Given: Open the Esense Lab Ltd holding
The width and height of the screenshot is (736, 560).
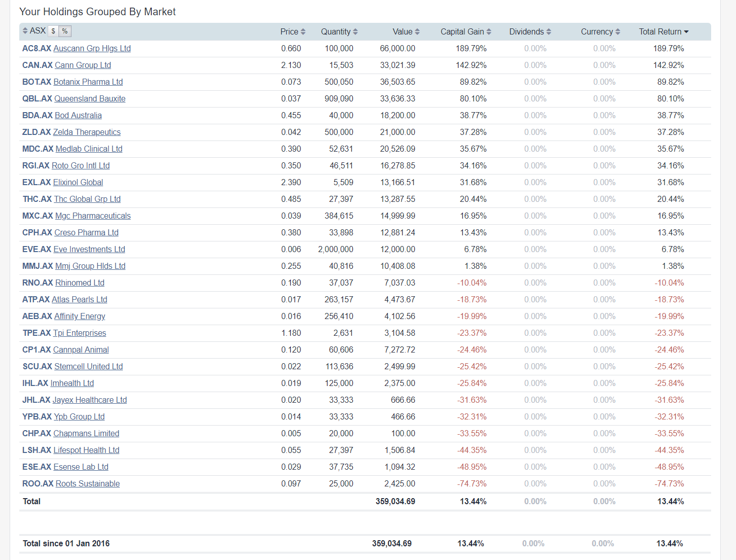Looking at the screenshot, I should pos(81,467).
